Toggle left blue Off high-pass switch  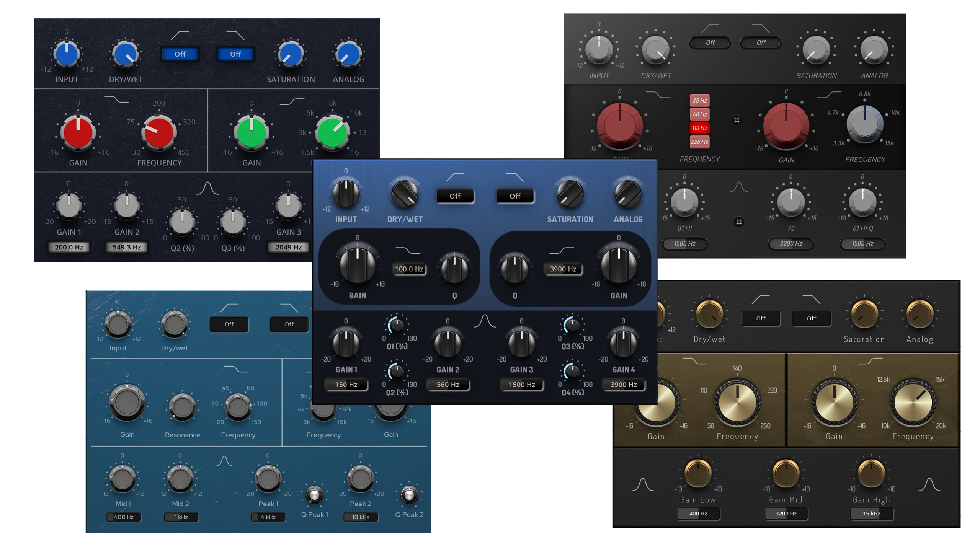(180, 54)
